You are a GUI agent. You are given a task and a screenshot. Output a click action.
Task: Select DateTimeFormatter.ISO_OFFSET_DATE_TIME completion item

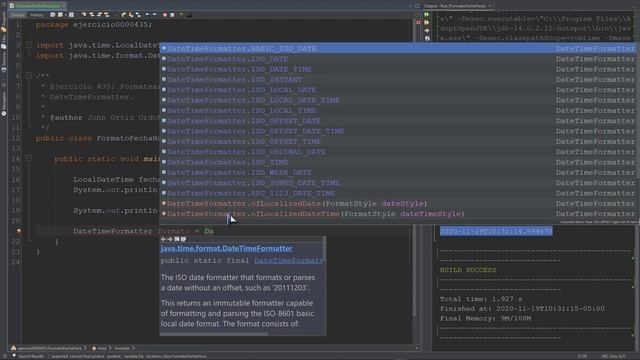398,131
